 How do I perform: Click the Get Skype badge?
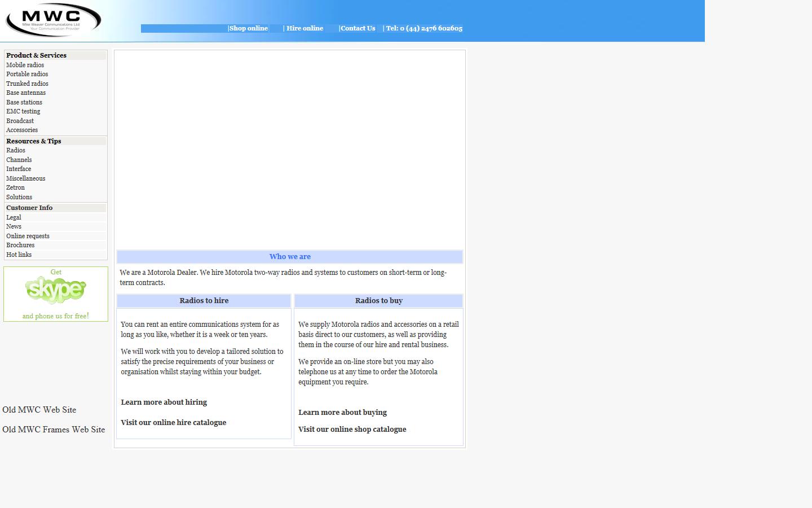tap(55, 292)
